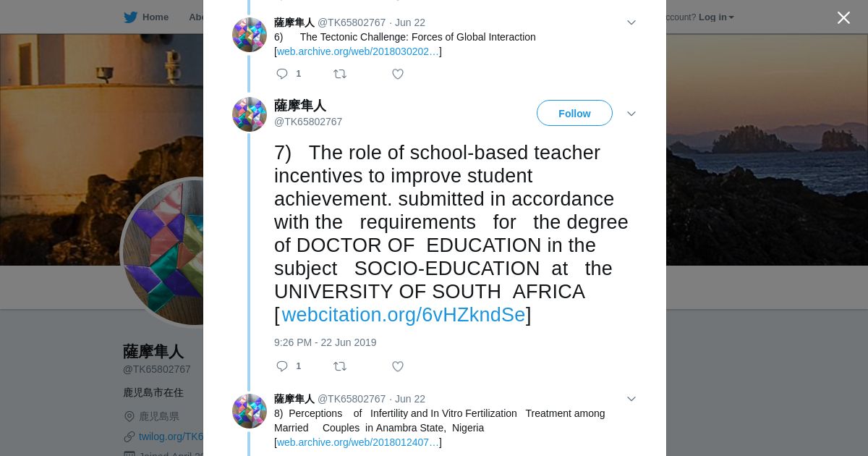This screenshot has height=456, width=868.
Task: Go to the Home menu item
Action: tap(155, 17)
